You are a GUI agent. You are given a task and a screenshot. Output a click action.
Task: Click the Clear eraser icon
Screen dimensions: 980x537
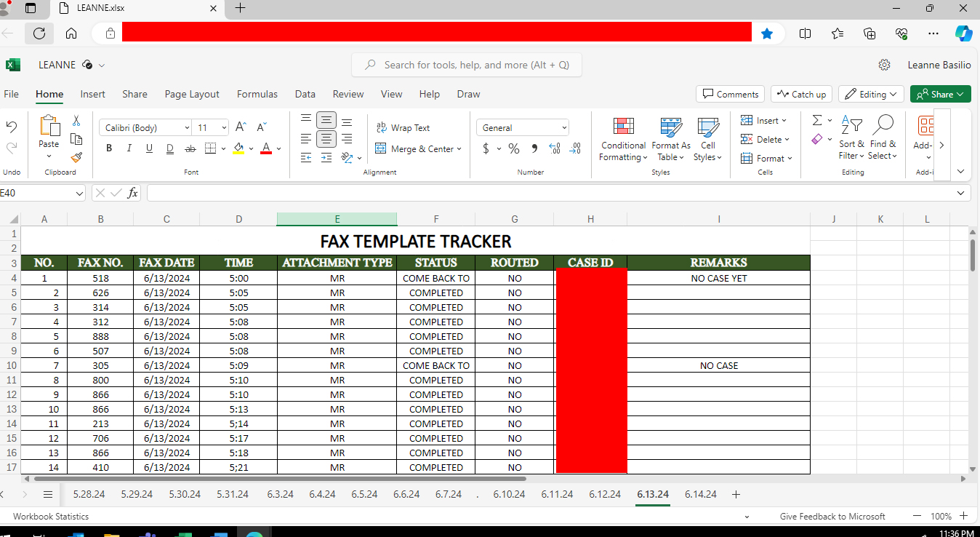point(817,139)
